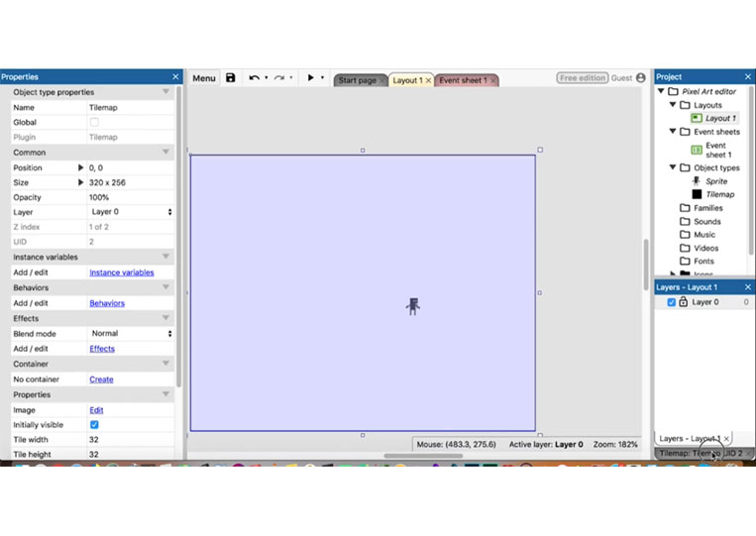Click the Fonts folder icon
Viewport: 756px width, 536px height.
coord(685,261)
